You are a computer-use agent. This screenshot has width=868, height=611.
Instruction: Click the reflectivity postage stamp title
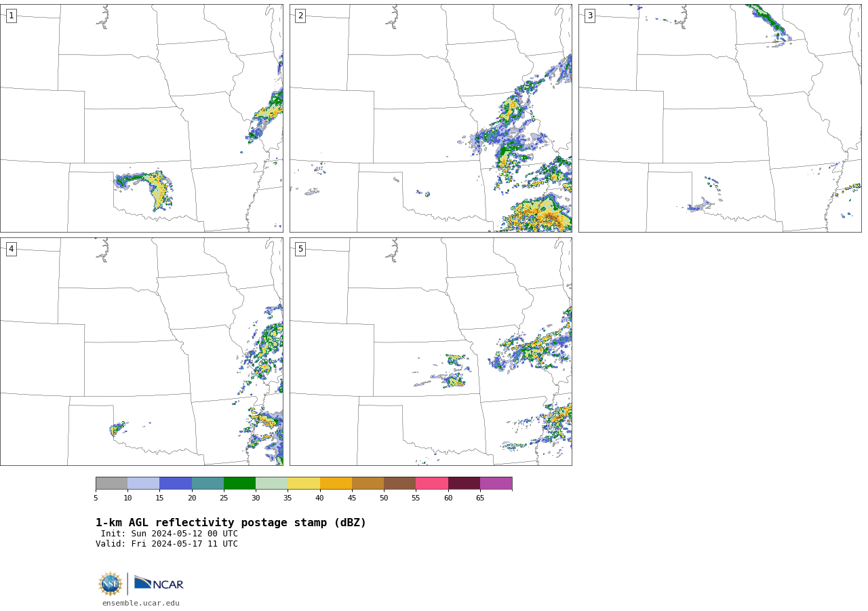click(x=231, y=523)
